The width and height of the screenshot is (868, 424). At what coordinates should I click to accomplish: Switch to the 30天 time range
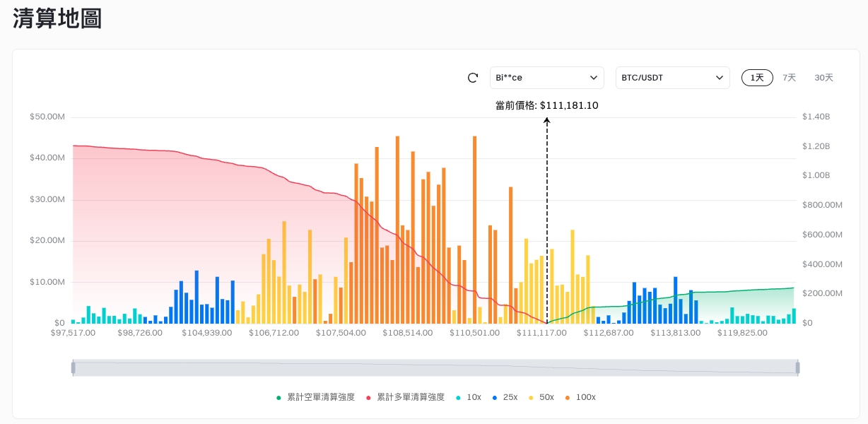(x=823, y=78)
